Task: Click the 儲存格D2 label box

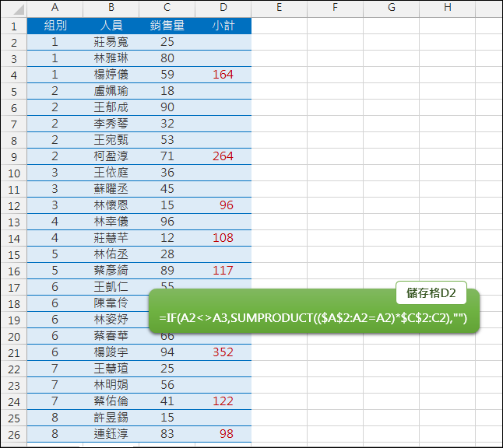Action: (431, 293)
